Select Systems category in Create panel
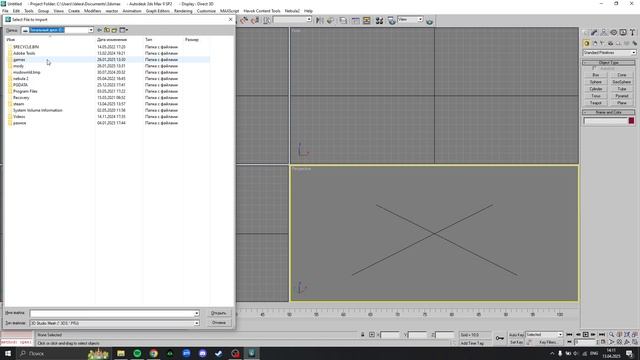This screenshot has height=360, width=640. click(634, 43)
